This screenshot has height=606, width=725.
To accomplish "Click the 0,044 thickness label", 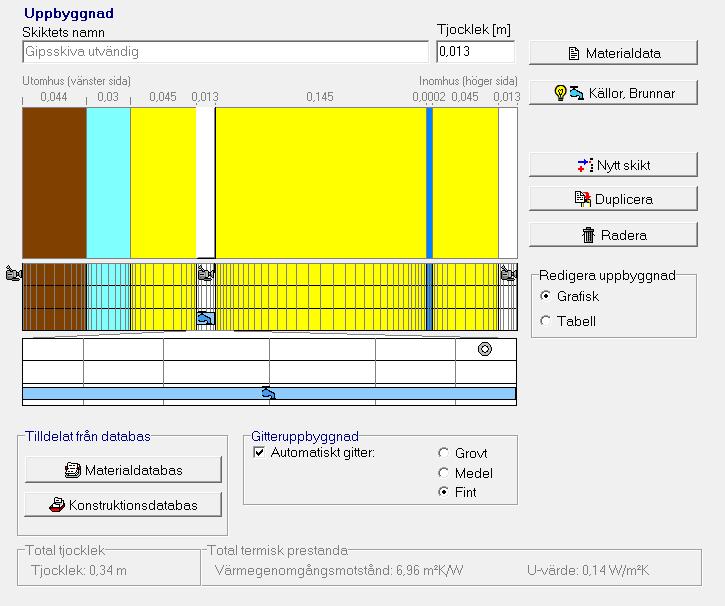I will click(54, 97).
